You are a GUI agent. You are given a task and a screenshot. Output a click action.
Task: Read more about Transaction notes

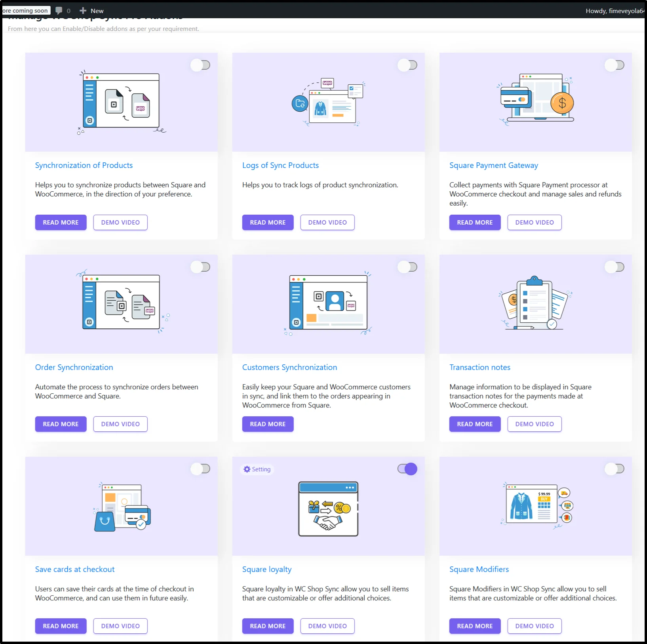pyautogui.click(x=475, y=424)
